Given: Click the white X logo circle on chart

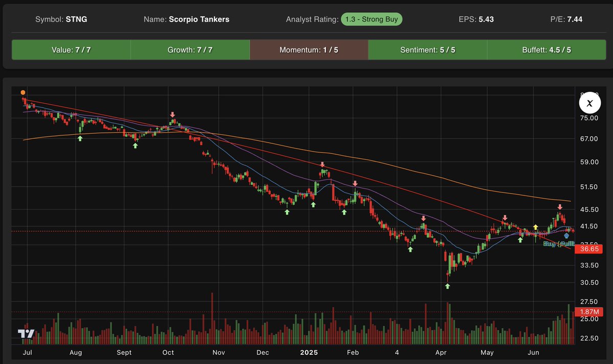Looking at the screenshot, I should (590, 103).
